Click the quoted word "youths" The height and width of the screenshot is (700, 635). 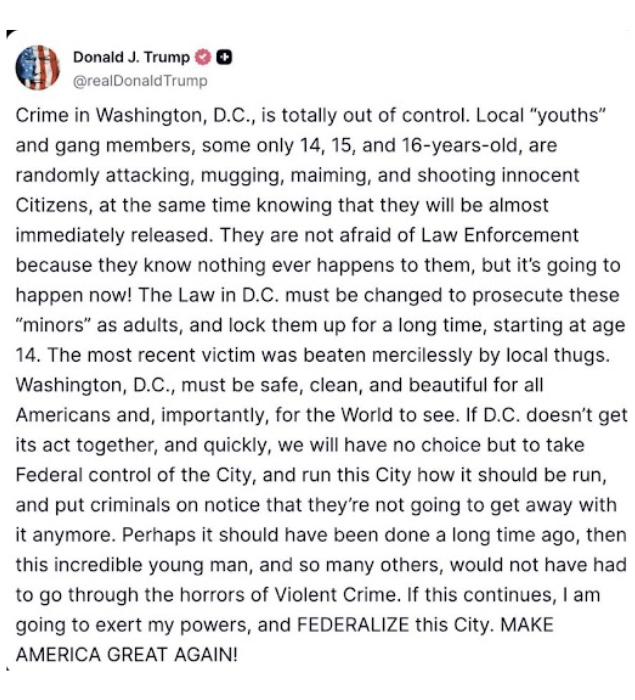[567, 116]
